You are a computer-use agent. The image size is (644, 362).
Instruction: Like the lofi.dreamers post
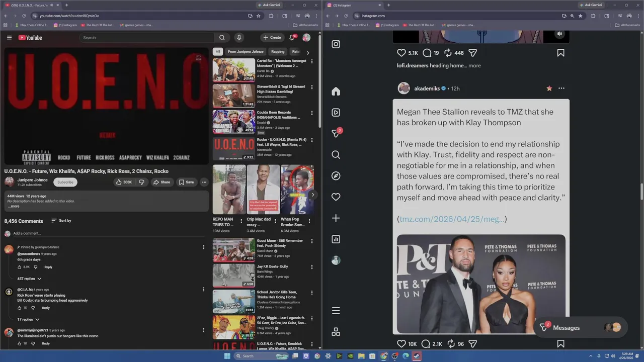pyautogui.click(x=401, y=53)
